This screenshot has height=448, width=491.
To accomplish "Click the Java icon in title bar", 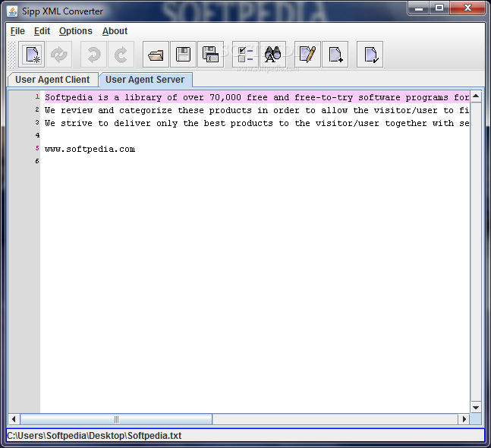I will [x=12, y=11].
